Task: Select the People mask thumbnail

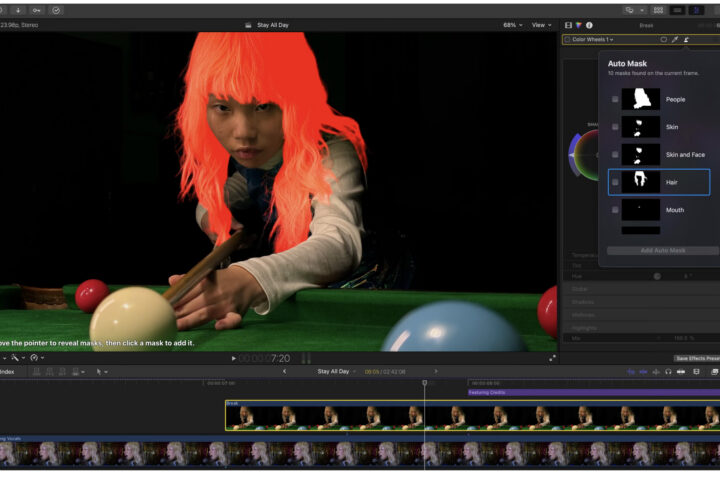Action: click(641, 99)
